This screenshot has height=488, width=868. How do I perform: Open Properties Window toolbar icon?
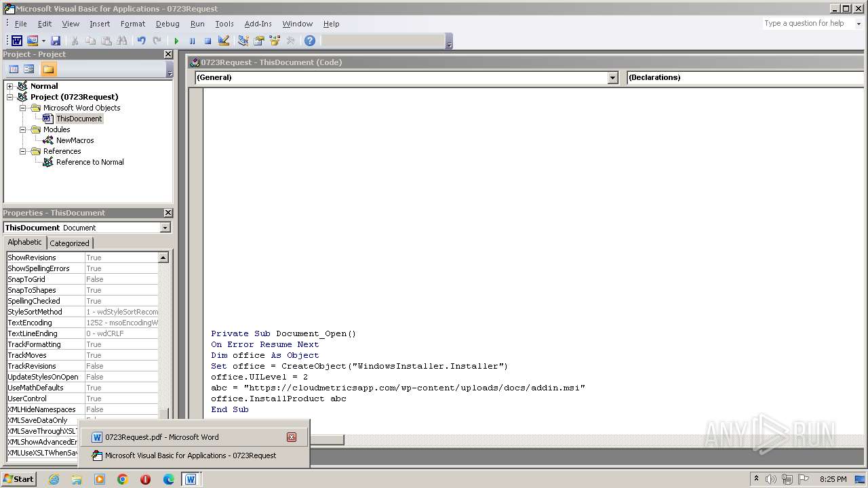[259, 41]
